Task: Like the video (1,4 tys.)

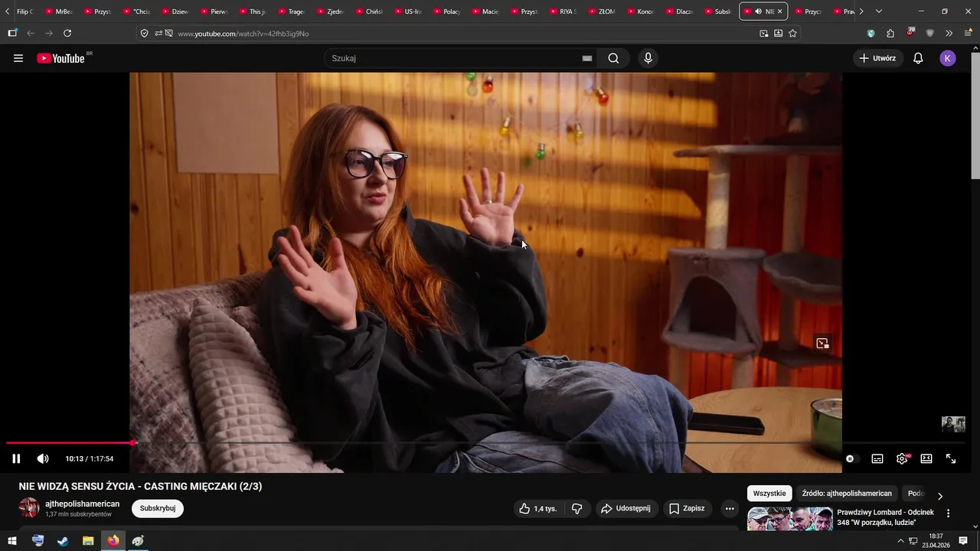Action: (x=537, y=508)
